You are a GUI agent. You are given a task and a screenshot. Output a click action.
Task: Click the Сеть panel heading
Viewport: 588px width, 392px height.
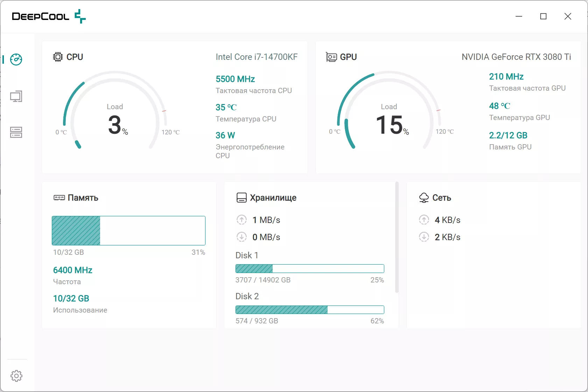pos(442,198)
